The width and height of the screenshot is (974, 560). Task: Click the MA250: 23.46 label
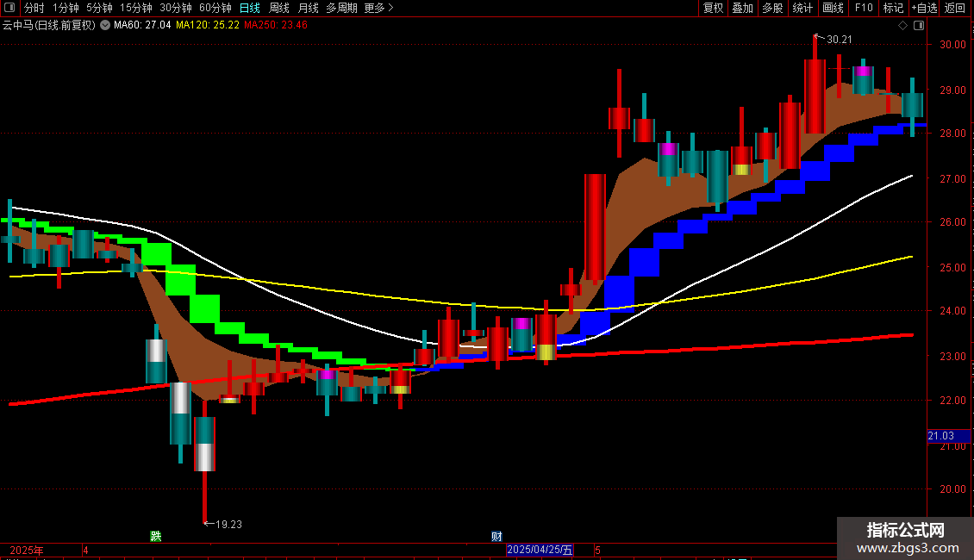pos(275,25)
